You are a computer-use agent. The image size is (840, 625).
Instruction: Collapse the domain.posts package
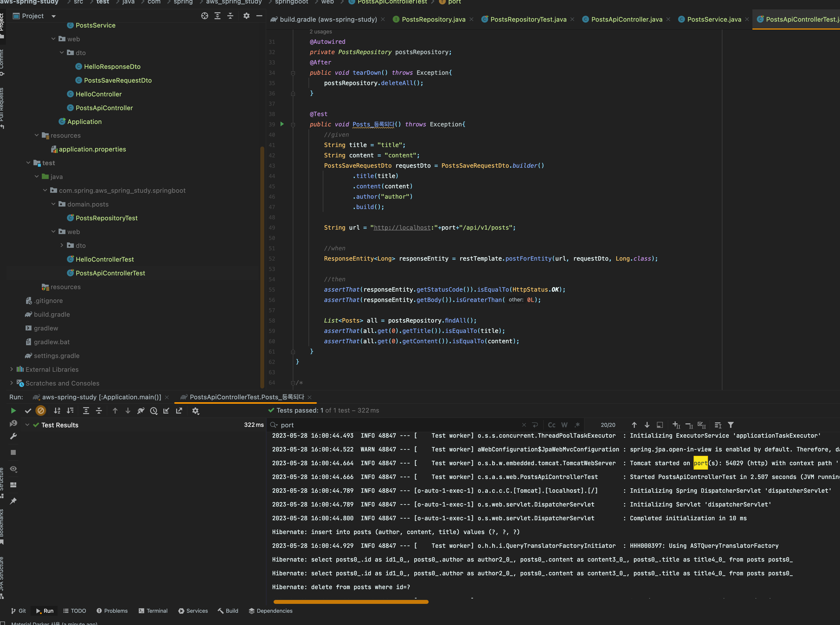pyautogui.click(x=53, y=204)
